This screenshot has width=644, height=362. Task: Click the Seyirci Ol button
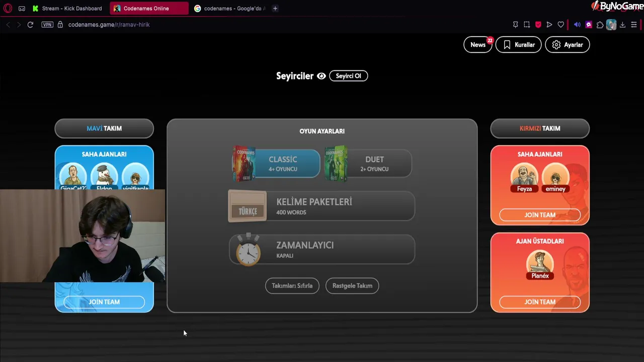pyautogui.click(x=349, y=76)
